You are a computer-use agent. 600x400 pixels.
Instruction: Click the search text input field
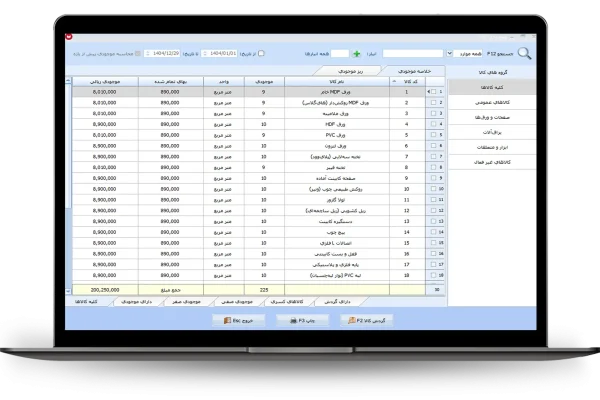point(413,54)
